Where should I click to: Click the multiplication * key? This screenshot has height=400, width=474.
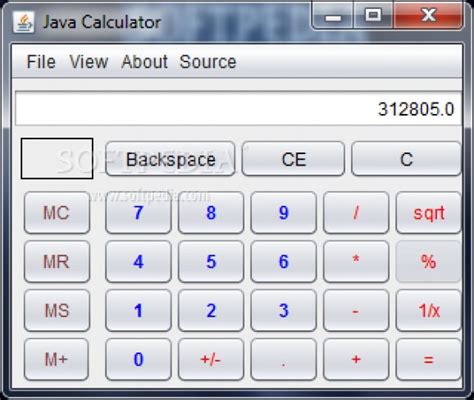pos(356,262)
